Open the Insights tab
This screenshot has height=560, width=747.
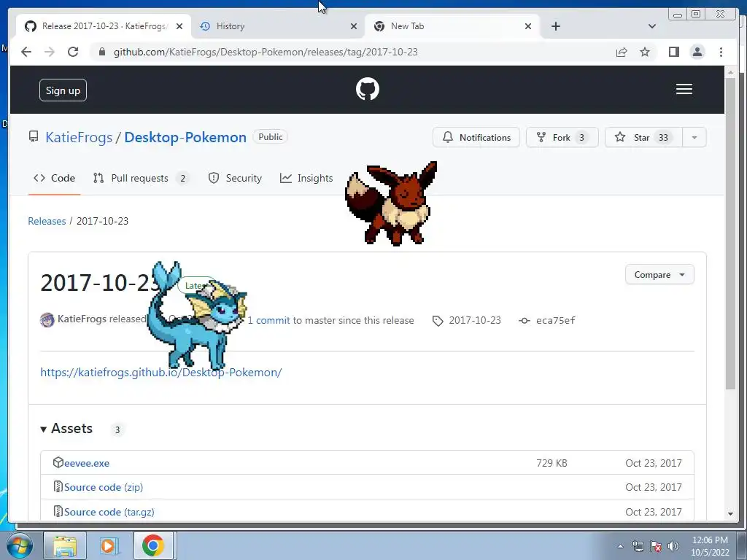(x=306, y=178)
